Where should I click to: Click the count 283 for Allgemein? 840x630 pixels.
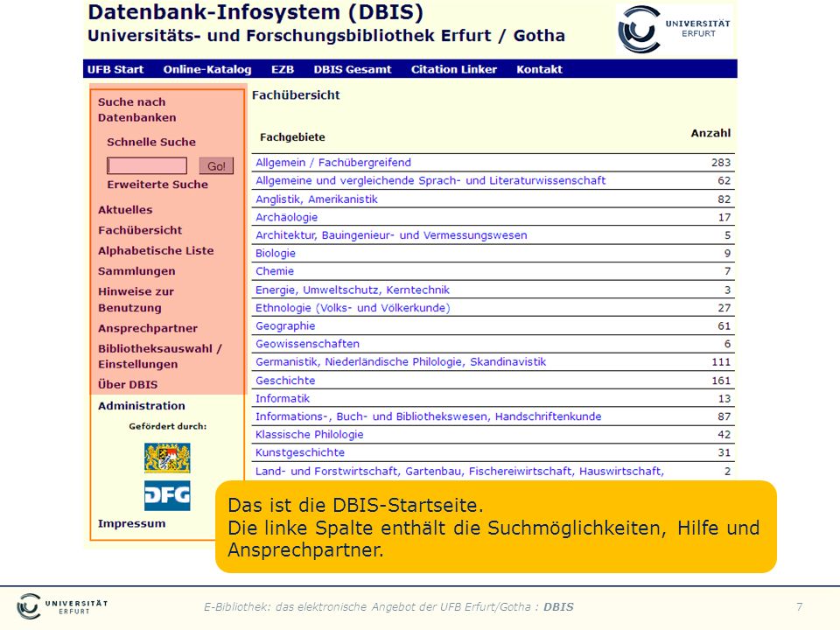(721, 163)
